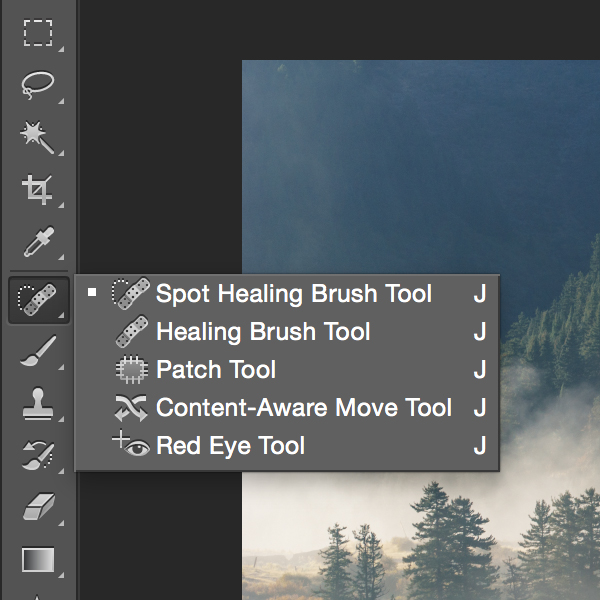Select the History Brush tool
The height and width of the screenshot is (600, 600).
pyautogui.click(x=38, y=455)
